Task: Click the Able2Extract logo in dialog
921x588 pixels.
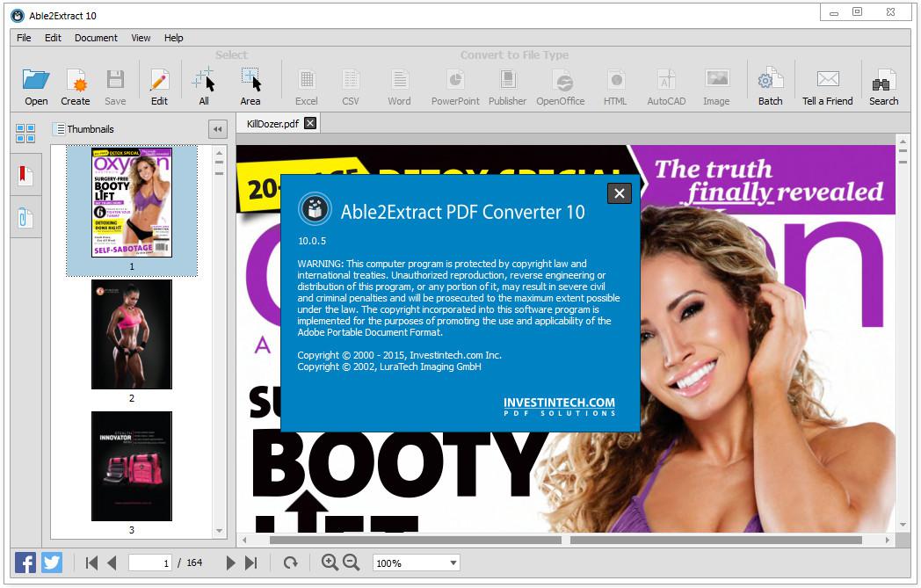Action: (x=315, y=209)
